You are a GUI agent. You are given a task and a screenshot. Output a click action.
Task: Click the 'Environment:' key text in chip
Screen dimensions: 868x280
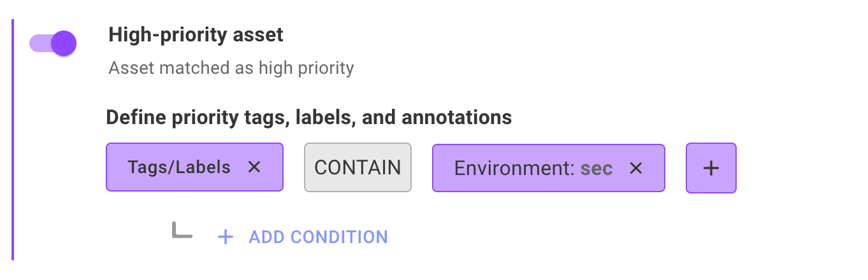[x=514, y=168]
